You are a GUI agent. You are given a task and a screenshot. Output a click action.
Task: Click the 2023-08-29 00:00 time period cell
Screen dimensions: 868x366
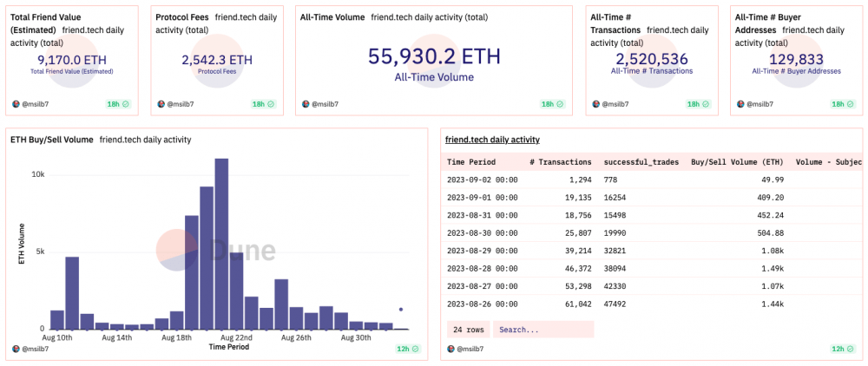point(482,251)
